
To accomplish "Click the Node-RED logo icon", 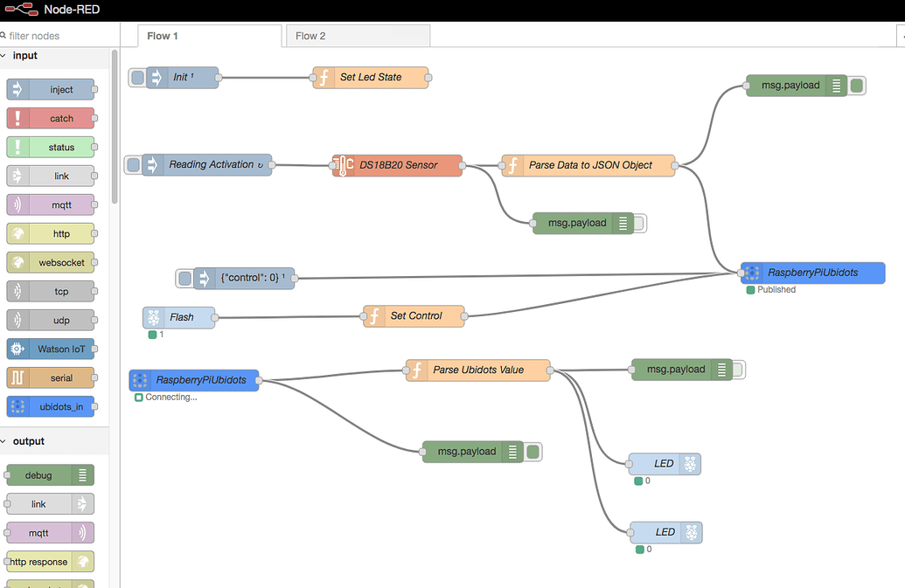I will [x=21, y=10].
